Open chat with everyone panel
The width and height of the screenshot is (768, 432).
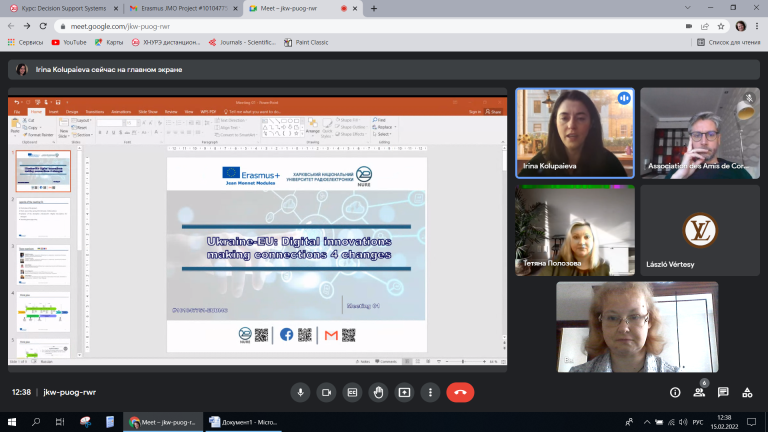(x=723, y=392)
